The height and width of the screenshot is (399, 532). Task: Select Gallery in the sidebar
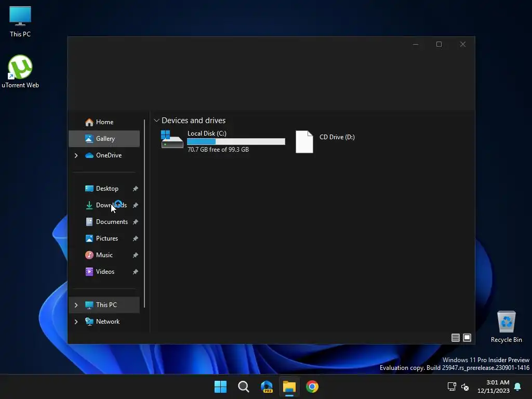pos(104,138)
